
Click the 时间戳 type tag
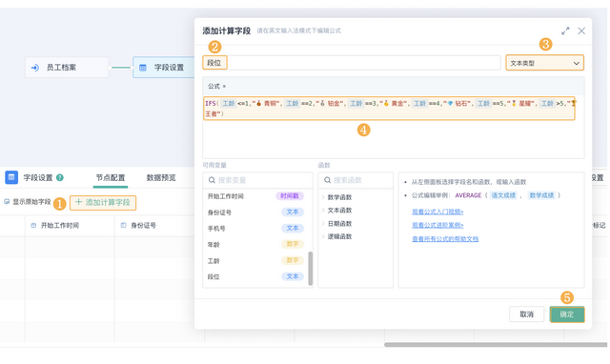(x=290, y=196)
